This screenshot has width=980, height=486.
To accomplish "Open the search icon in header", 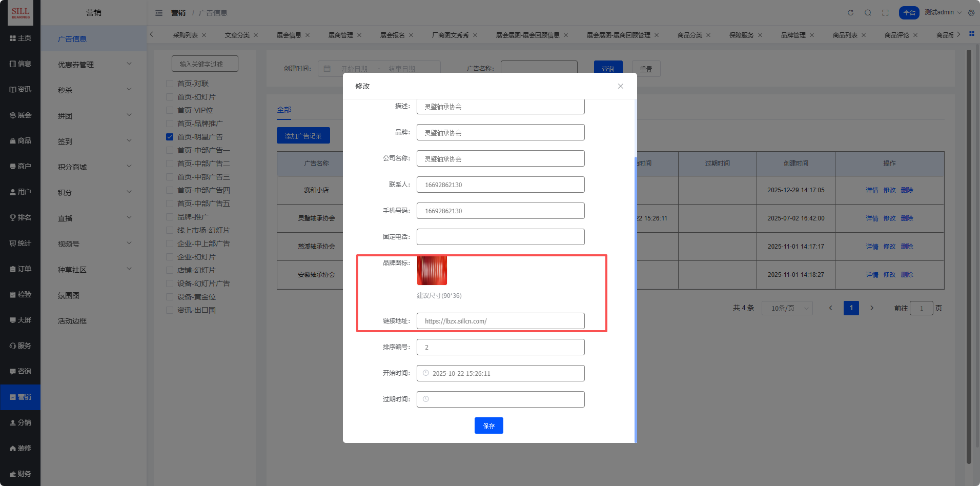I will (868, 13).
